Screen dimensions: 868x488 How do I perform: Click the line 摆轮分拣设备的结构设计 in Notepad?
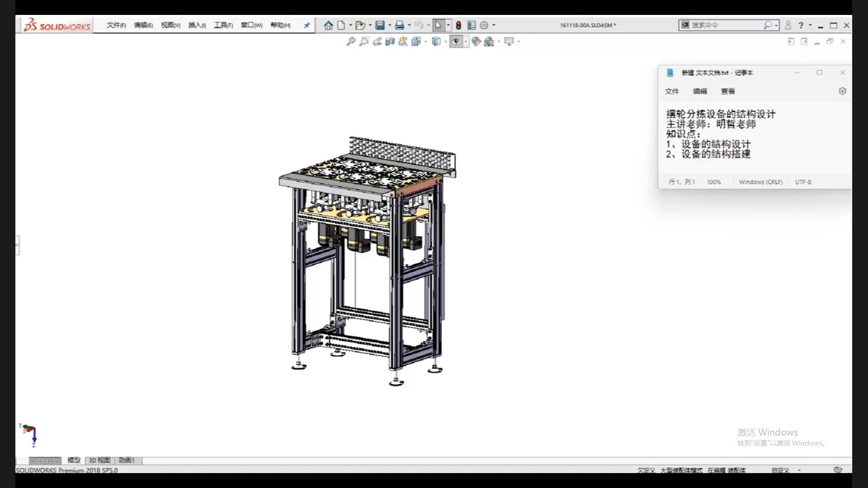click(721, 114)
